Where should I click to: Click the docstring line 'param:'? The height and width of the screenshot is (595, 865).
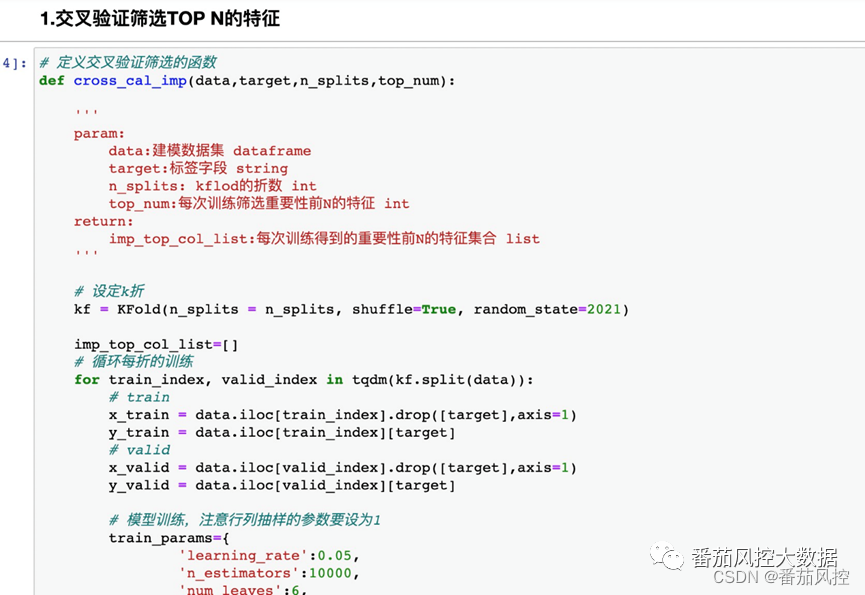(99, 133)
